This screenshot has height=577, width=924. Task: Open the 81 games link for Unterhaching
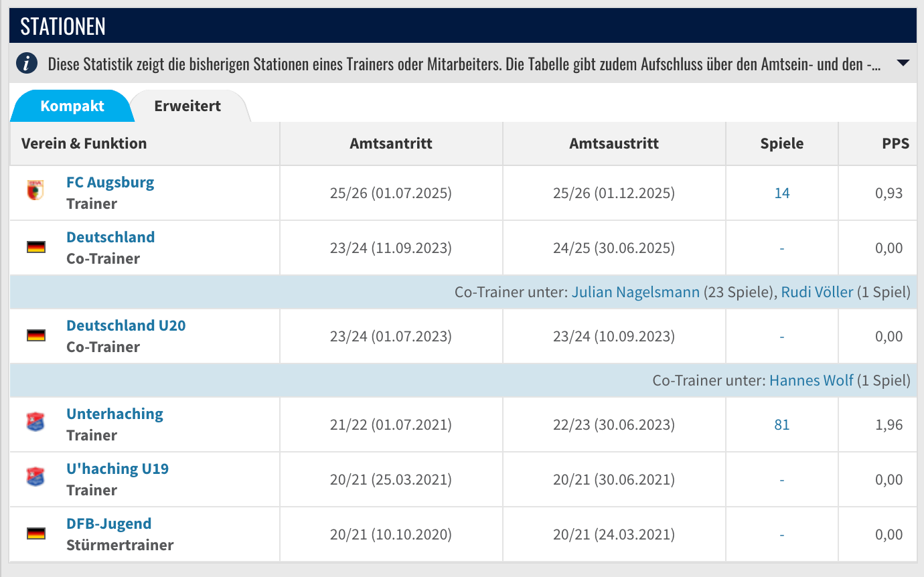coord(782,425)
